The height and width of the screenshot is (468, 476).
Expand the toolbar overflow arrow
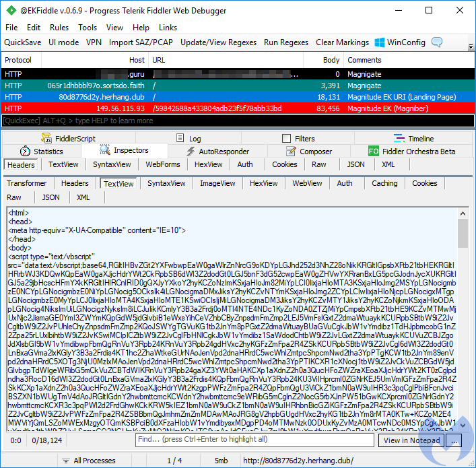click(x=471, y=46)
